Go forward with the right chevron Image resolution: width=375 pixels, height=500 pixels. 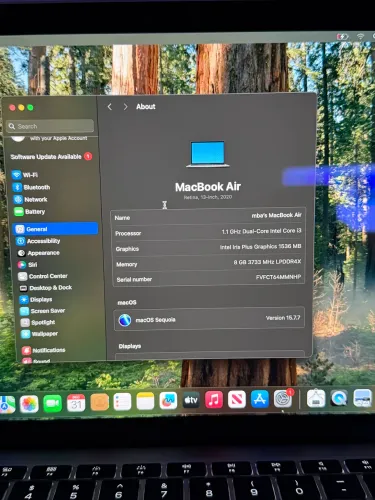point(125,107)
